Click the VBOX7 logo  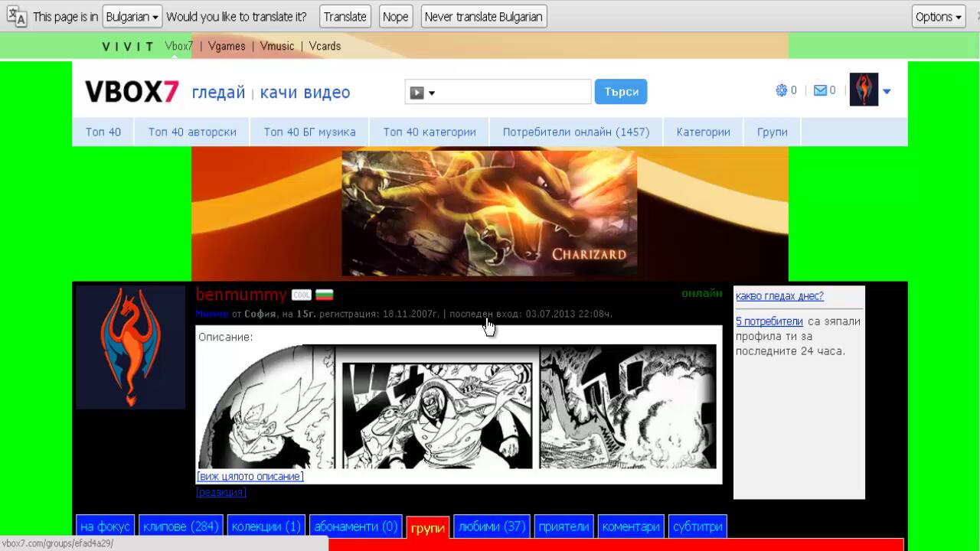click(131, 92)
